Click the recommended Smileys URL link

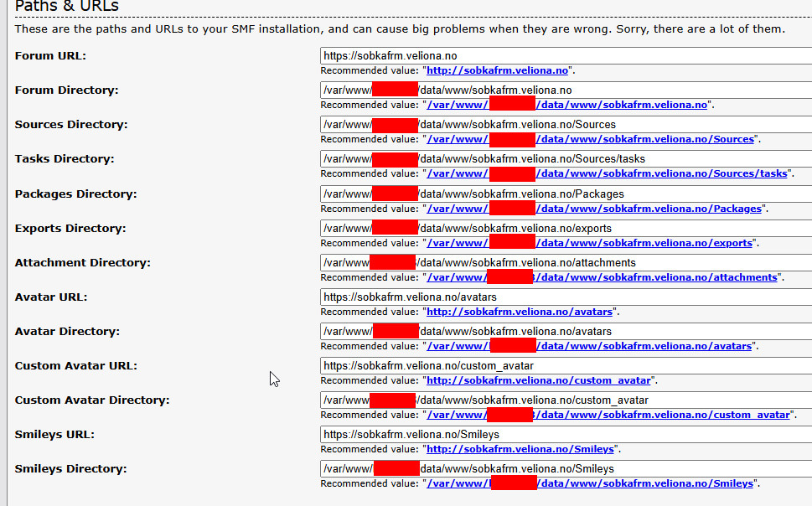tap(521, 449)
